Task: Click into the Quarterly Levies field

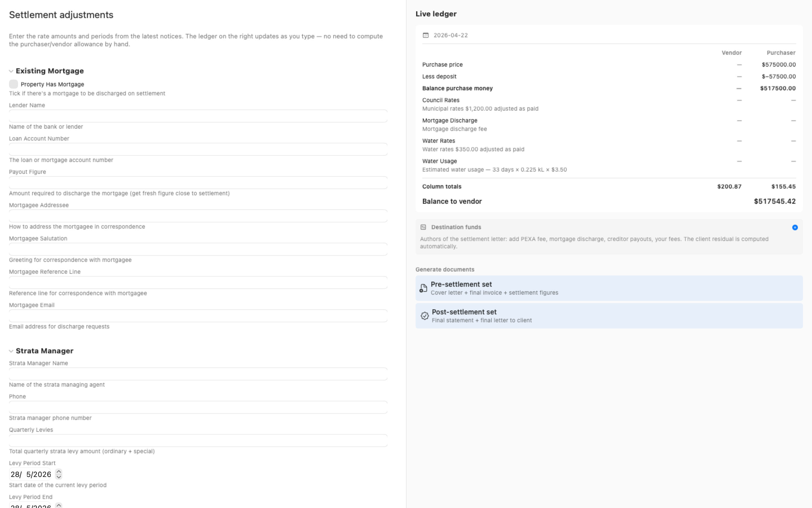Action: point(198,440)
